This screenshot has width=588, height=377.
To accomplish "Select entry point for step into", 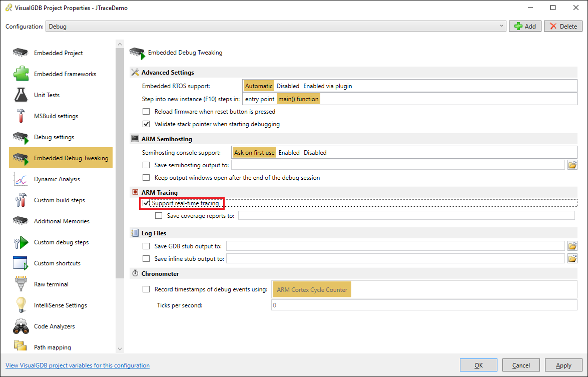I will click(260, 99).
